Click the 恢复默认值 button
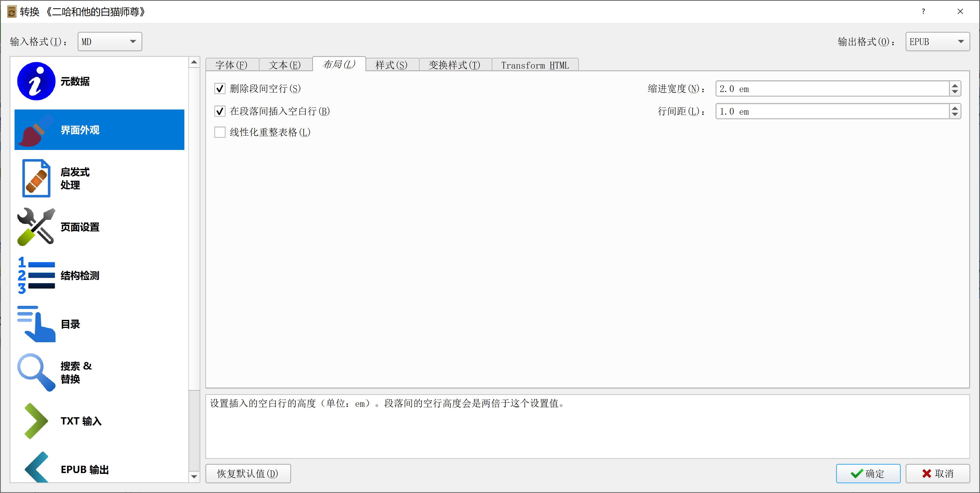 point(248,473)
